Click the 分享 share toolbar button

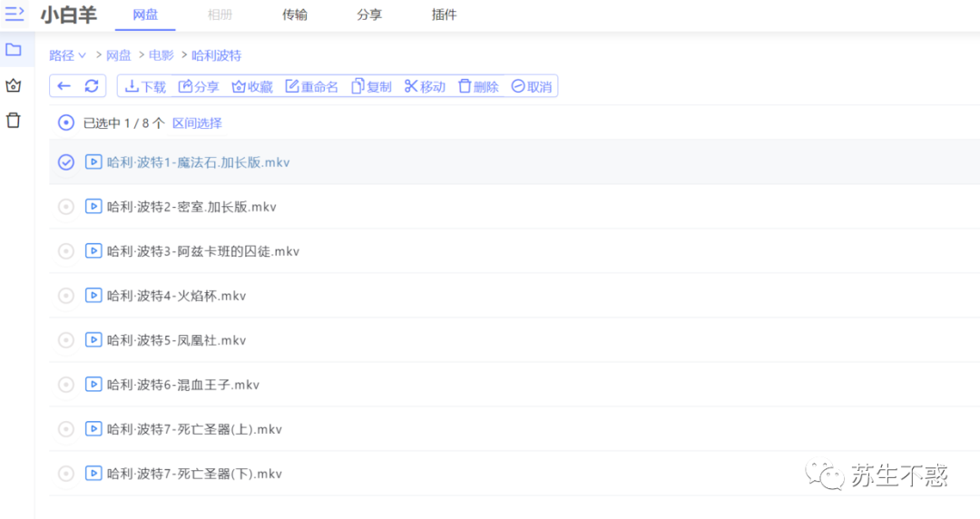199,86
